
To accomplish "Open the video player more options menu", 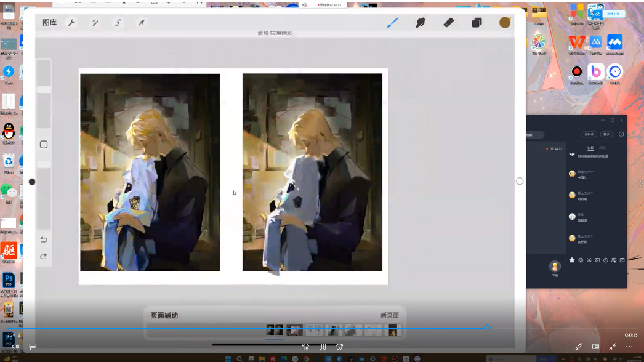I will click(x=629, y=347).
